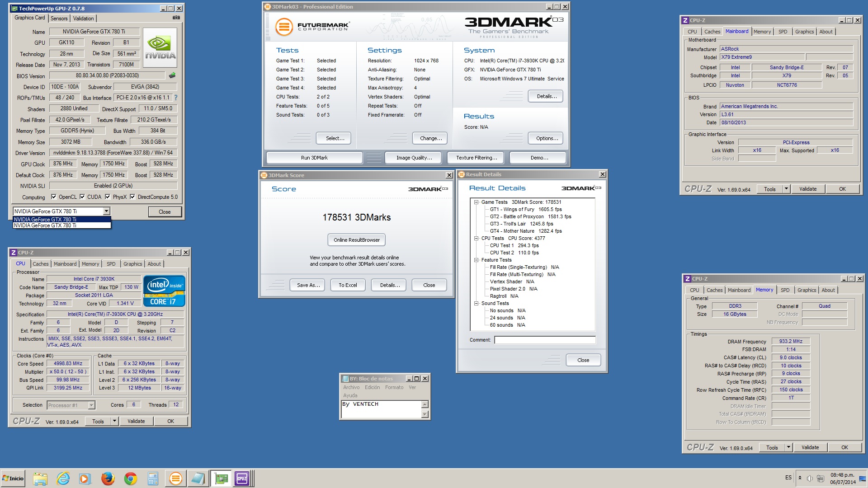868x488 pixels.
Task: Launch Firefox from the taskbar
Action: (x=108, y=479)
